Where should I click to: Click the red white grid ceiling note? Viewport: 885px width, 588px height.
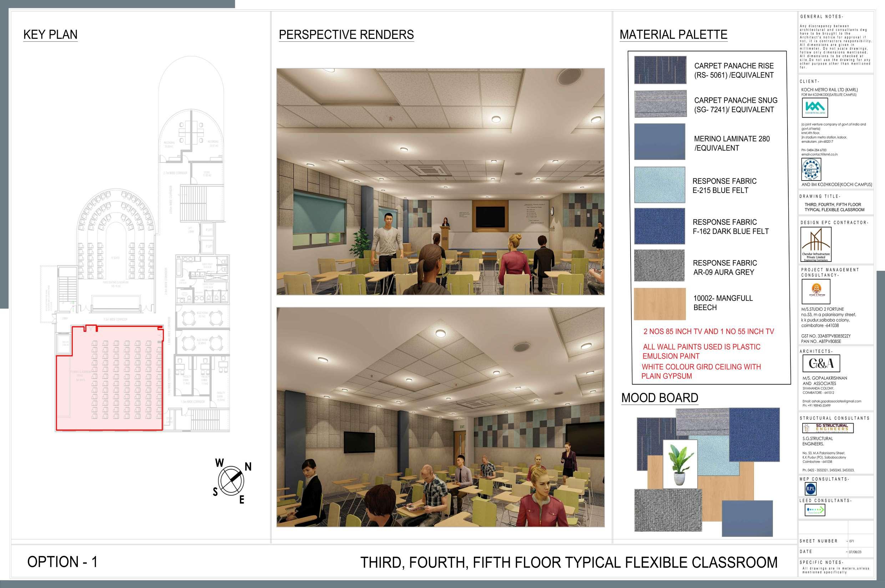click(x=701, y=371)
